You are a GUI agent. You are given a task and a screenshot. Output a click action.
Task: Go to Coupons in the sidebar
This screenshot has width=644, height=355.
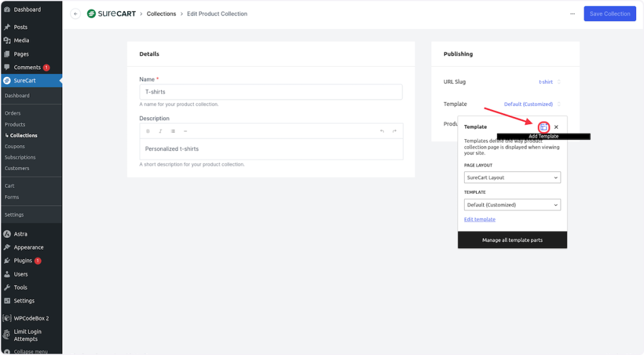tap(14, 147)
